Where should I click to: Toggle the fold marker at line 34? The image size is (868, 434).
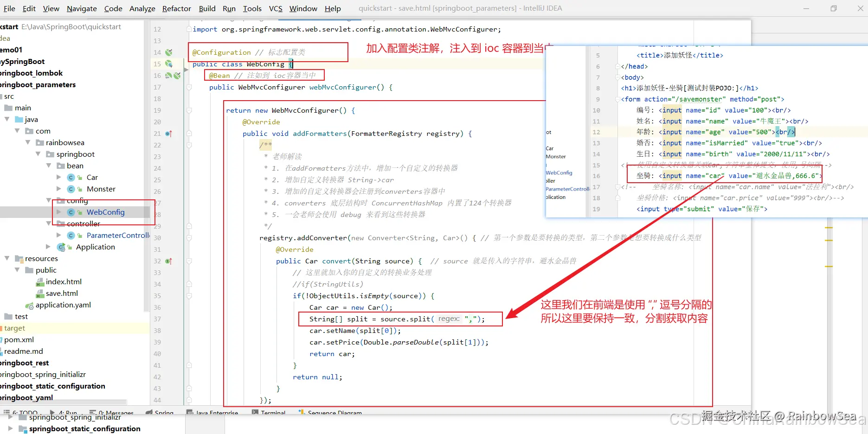189,284
